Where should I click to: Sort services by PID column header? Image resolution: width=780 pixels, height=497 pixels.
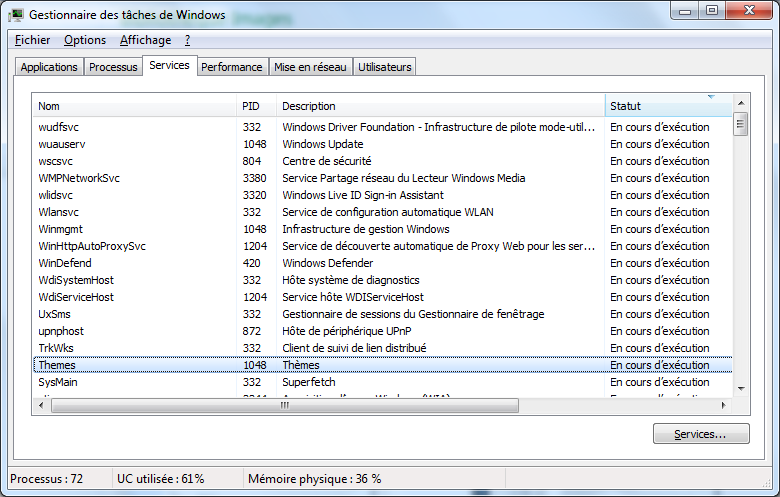(x=256, y=106)
